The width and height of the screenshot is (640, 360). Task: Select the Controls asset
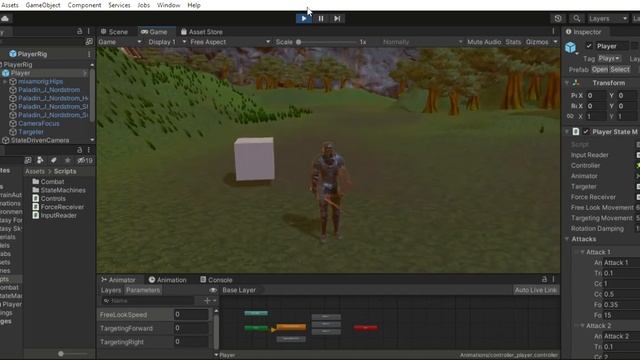click(49, 199)
